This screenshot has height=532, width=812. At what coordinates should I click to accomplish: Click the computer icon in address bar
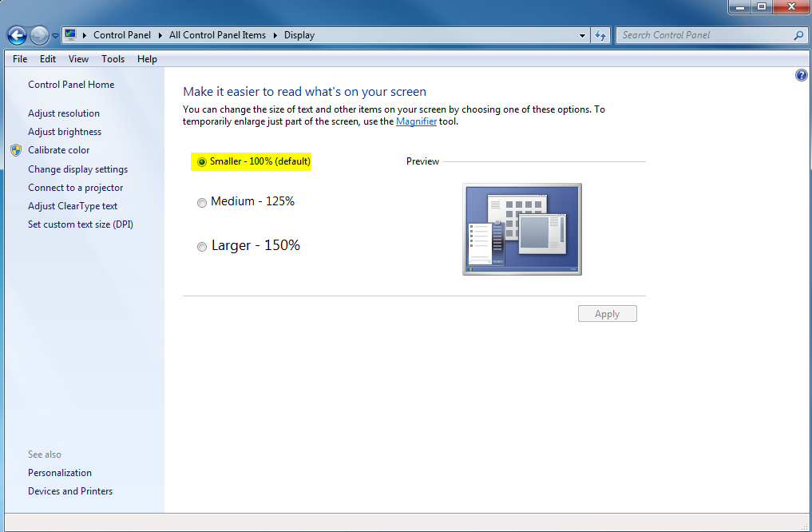(x=70, y=34)
